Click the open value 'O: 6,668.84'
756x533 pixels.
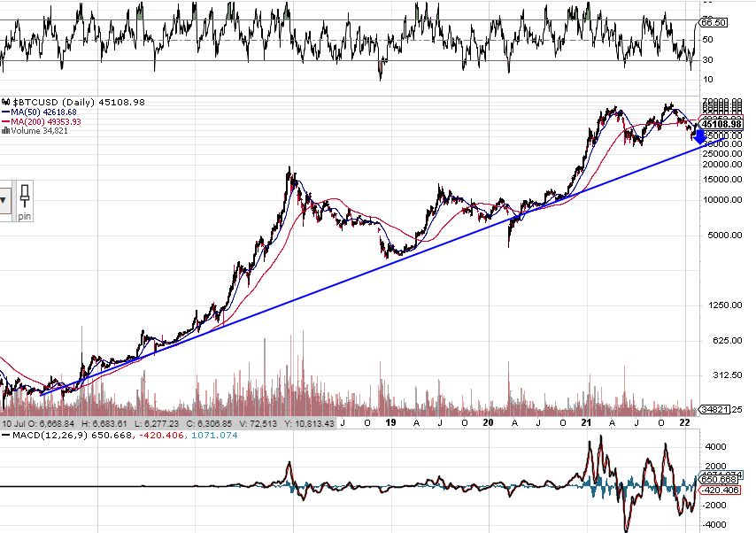tap(51, 423)
